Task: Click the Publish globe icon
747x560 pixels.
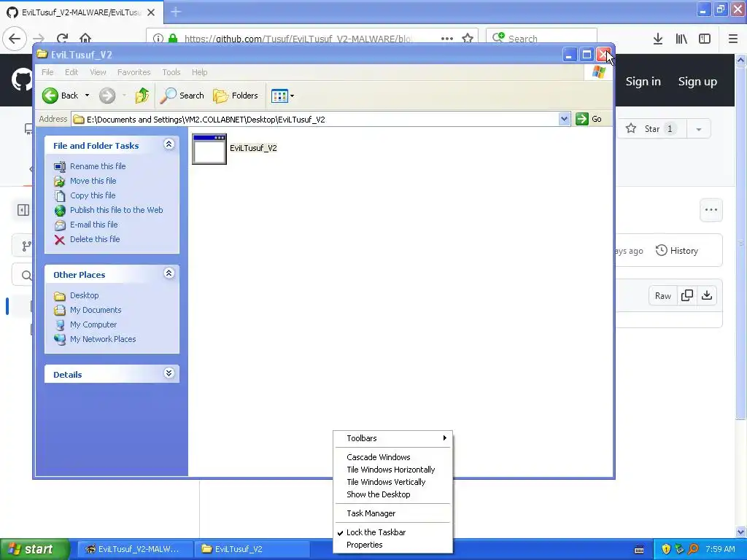Action: pos(60,211)
